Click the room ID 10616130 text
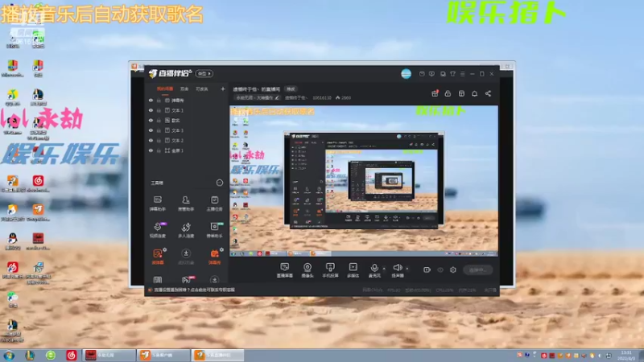The height and width of the screenshot is (362, 644). 321,97
